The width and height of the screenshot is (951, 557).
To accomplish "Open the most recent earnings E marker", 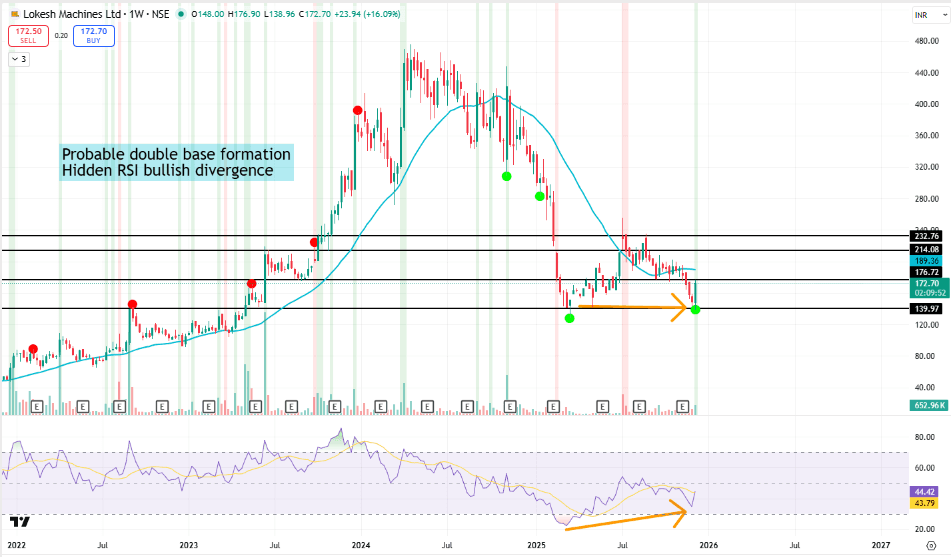I will pyautogui.click(x=683, y=407).
